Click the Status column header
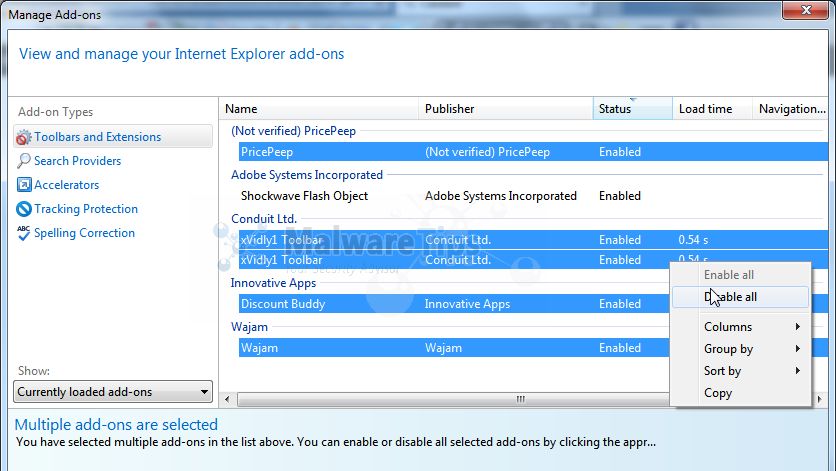The width and height of the screenshot is (836, 471). click(630, 109)
